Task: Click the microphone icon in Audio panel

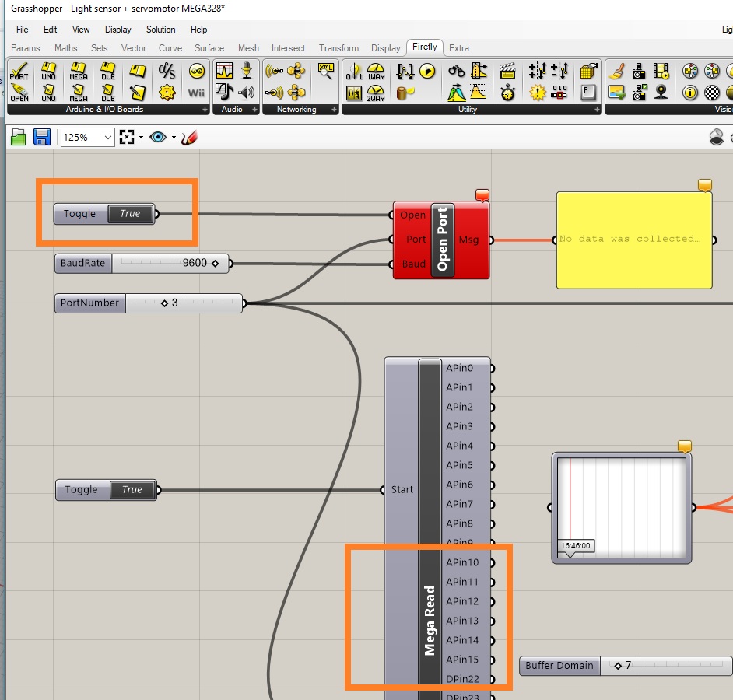Action: (247, 71)
